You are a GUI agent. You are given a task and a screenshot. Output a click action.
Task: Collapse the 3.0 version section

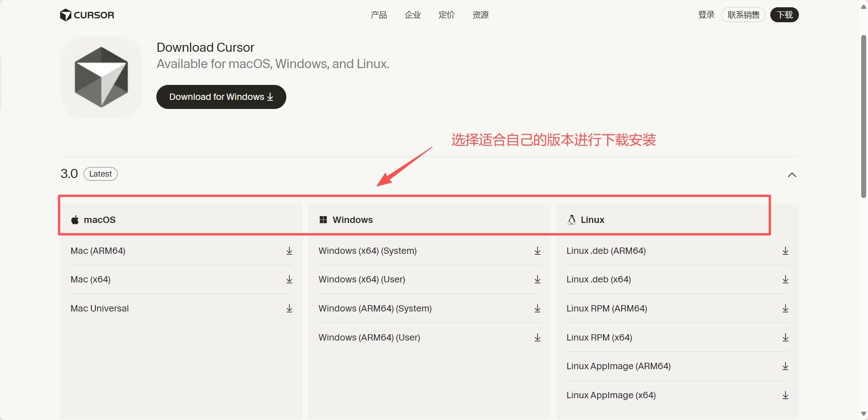(792, 175)
